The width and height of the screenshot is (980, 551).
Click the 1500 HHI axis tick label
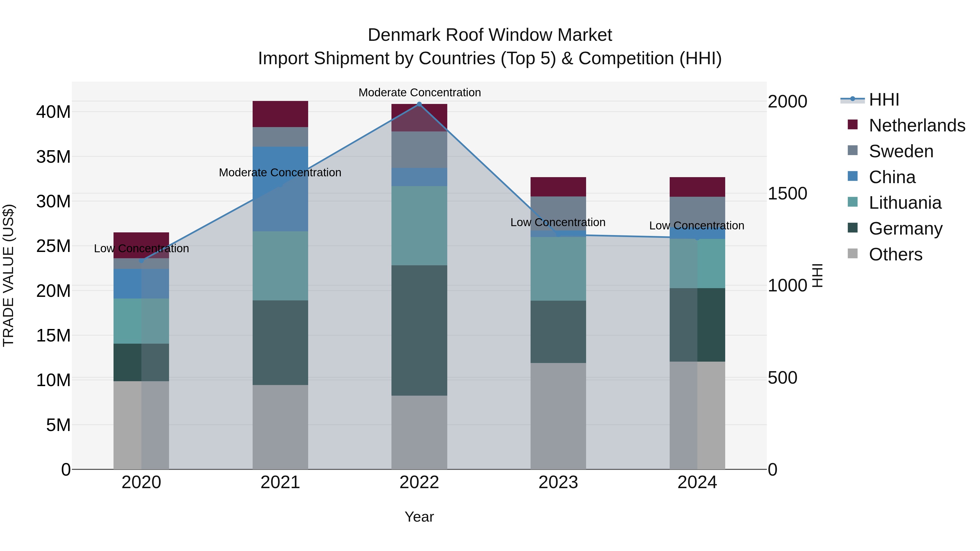[787, 193]
